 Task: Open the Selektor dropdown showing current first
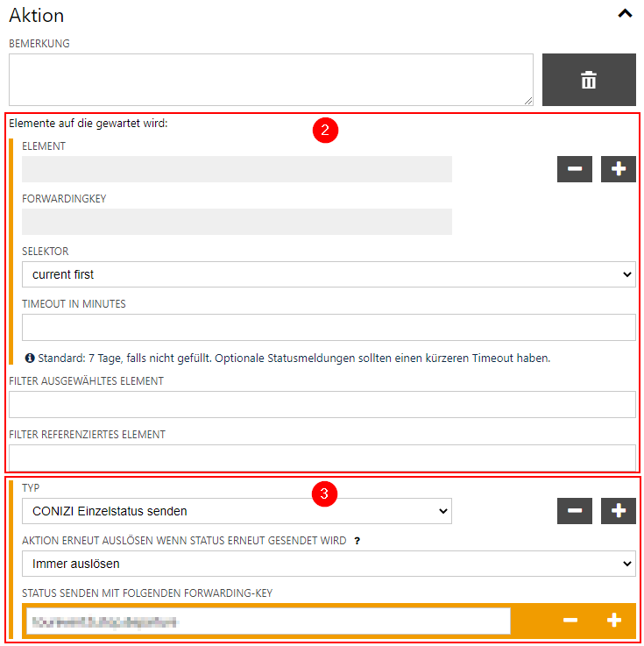pyautogui.click(x=329, y=274)
